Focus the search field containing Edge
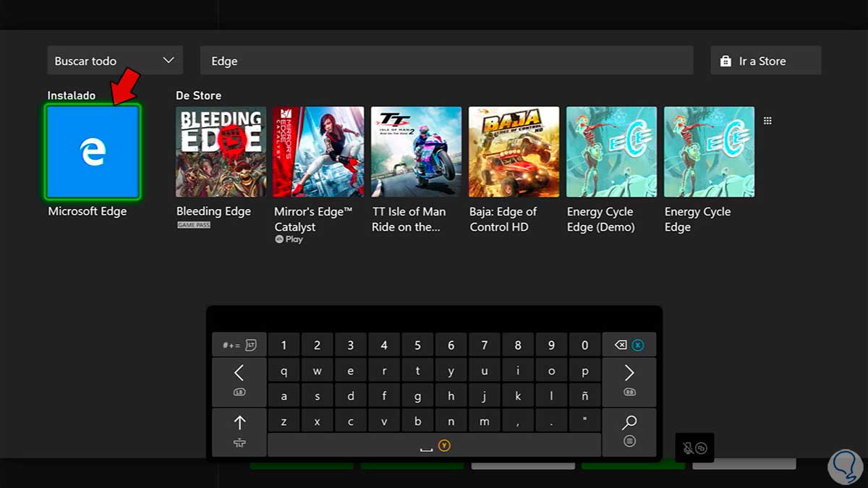This screenshot has width=868, height=488. [x=446, y=61]
